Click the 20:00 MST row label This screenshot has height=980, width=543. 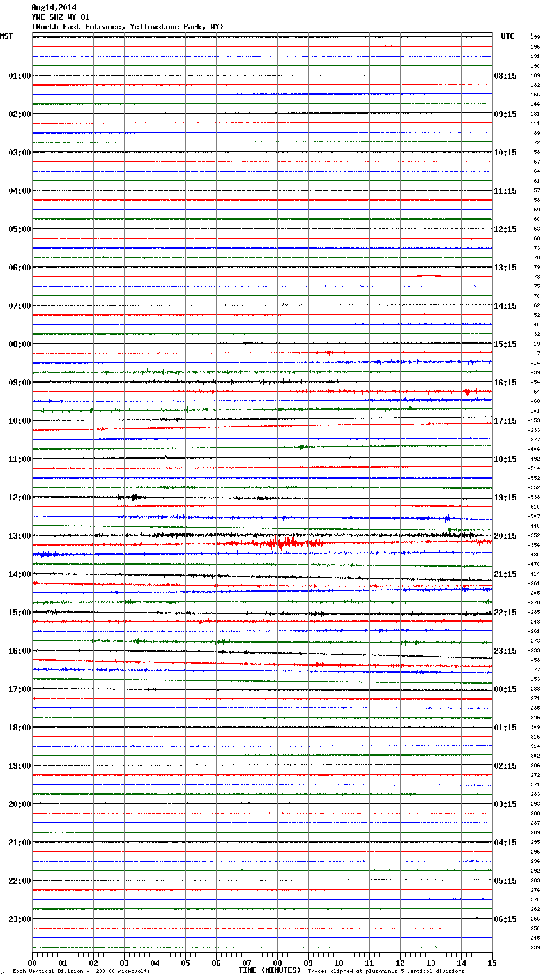20,804
